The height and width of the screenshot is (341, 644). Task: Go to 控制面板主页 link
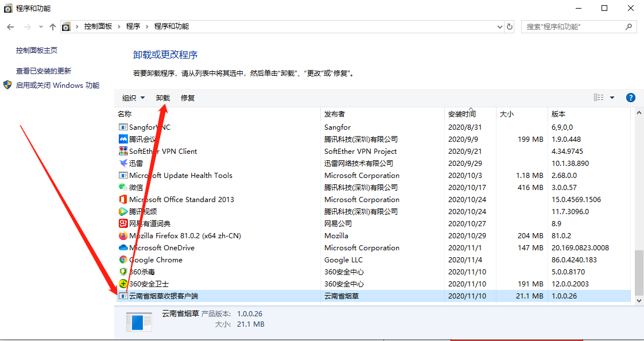click(37, 51)
